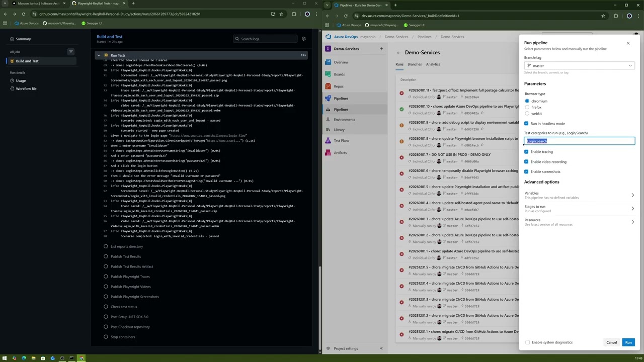Expand the List reports directory step

tap(127, 246)
